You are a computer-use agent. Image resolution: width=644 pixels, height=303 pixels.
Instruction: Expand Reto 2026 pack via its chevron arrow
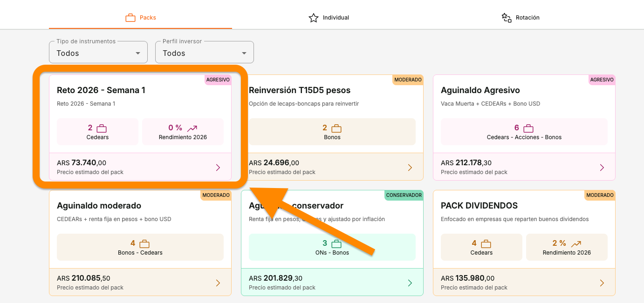click(218, 168)
